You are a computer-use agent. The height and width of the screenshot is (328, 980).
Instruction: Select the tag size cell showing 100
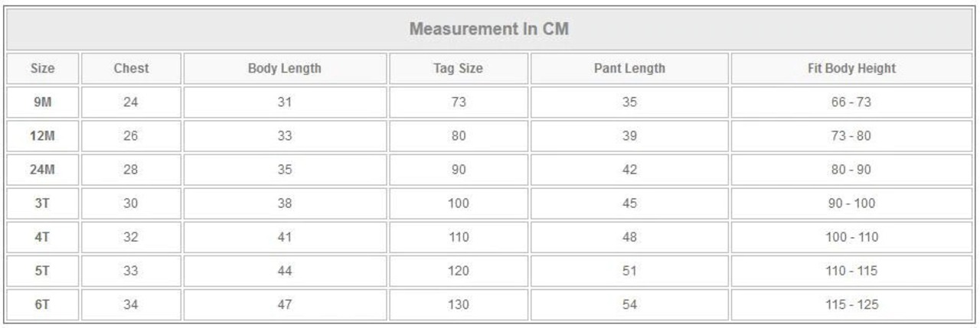[x=458, y=203]
